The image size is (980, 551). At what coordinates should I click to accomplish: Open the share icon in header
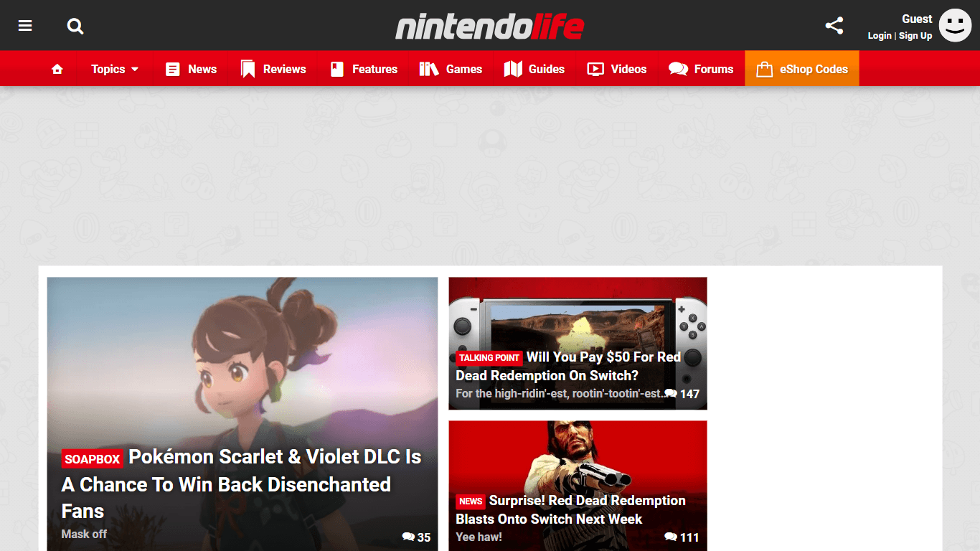pyautogui.click(x=834, y=26)
